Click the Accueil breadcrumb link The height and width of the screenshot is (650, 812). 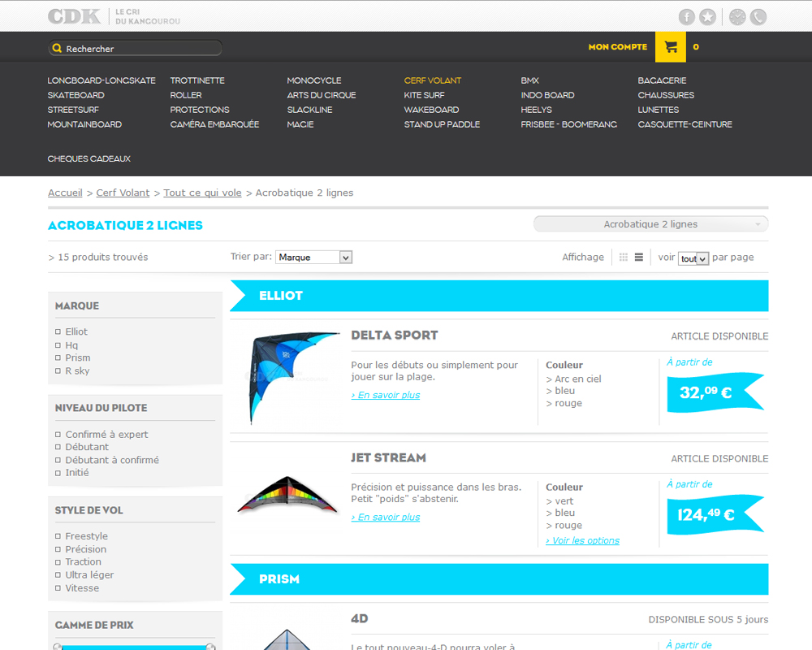coord(65,193)
